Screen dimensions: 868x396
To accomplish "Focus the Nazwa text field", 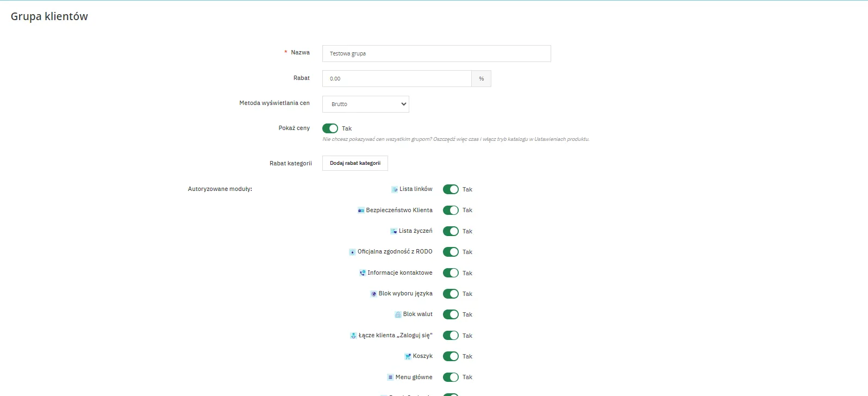I will pyautogui.click(x=436, y=53).
